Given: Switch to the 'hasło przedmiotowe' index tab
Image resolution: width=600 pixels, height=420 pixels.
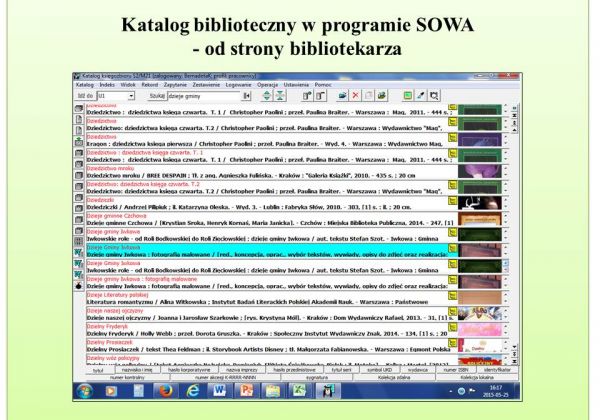Looking at the screenshot, I should pyautogui.click(x=294, y=370).
